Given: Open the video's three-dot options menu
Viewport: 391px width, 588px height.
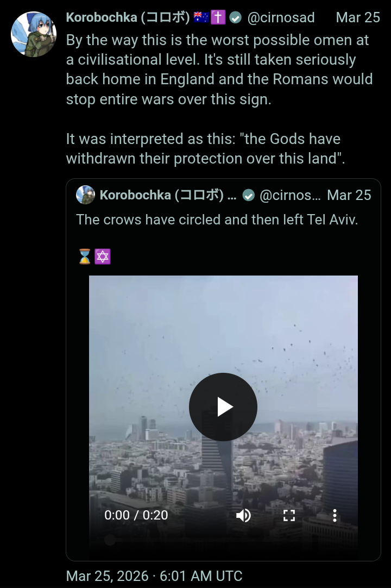Looking at the screenshot, I should (335, 515).
